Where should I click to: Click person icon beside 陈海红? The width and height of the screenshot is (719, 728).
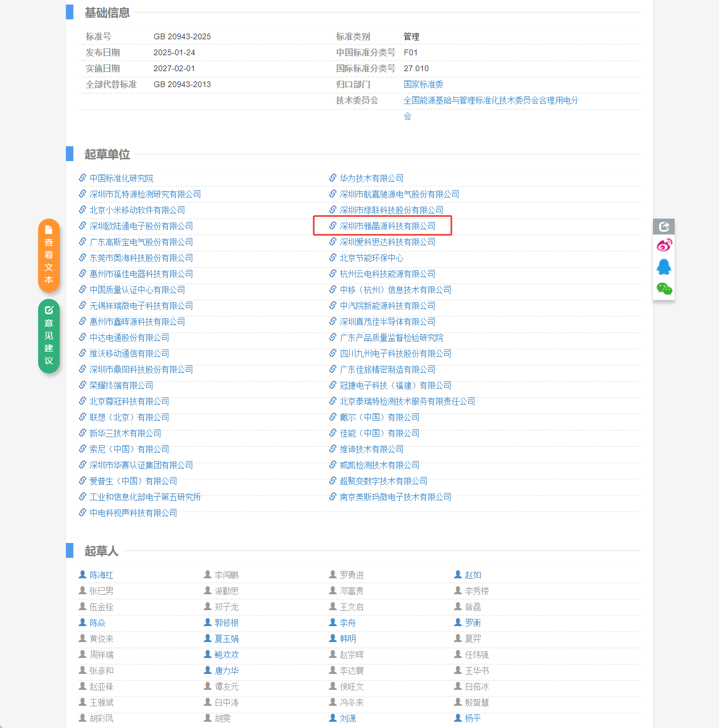(x=82, y=575)
